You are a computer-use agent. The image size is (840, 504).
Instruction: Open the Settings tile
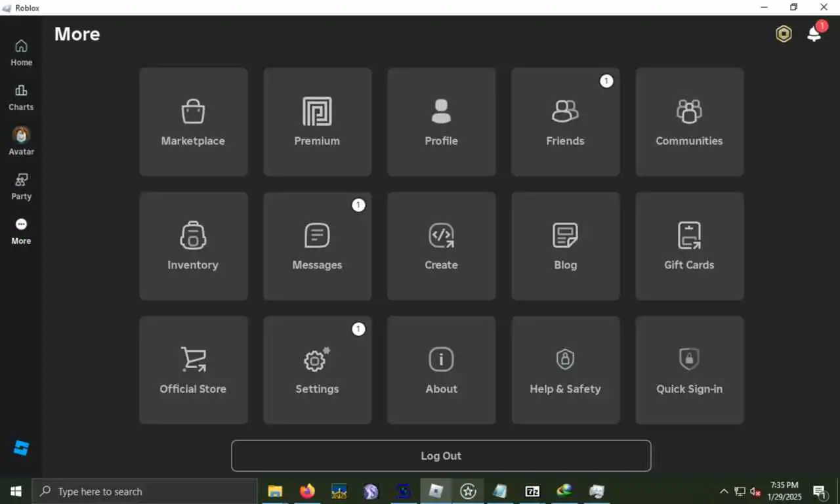coord(317,370)
